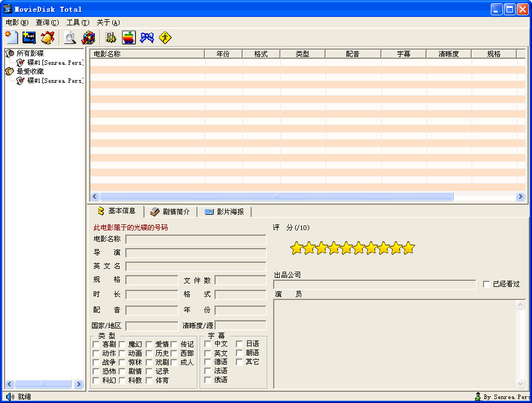Switch to the 基本信息 tab
Screen dimensions: 532x403
coord(116,211)
